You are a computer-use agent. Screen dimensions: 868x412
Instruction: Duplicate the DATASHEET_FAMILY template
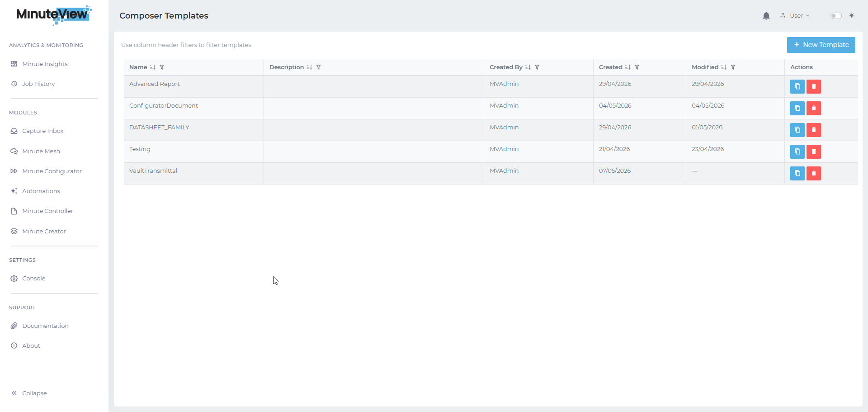[x=797, y=130]
